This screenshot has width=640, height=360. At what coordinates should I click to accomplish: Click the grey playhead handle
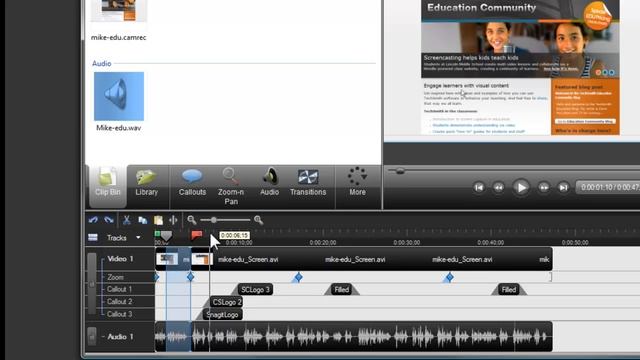(166, 236)
